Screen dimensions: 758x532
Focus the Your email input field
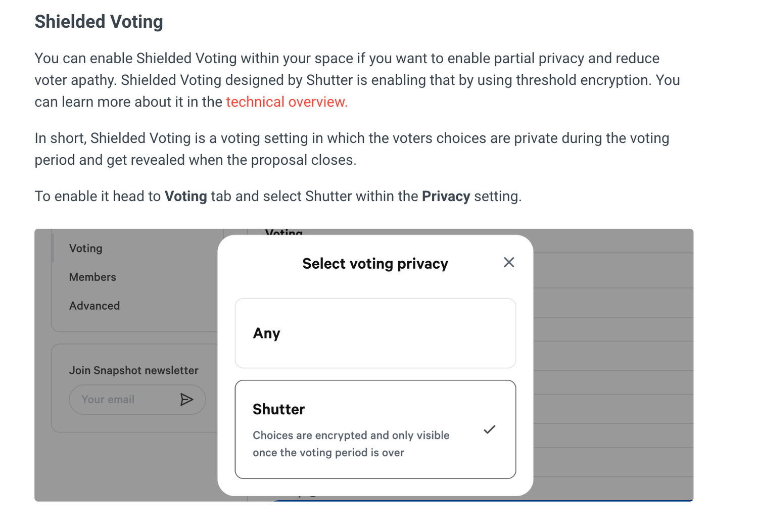pyautogui.click(x=124, y=400)
